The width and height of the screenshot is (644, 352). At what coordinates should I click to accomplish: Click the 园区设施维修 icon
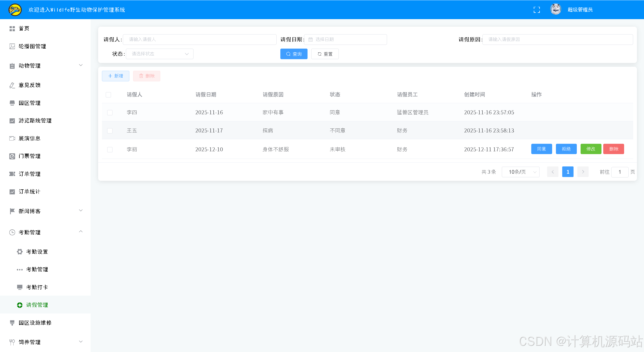12,323
